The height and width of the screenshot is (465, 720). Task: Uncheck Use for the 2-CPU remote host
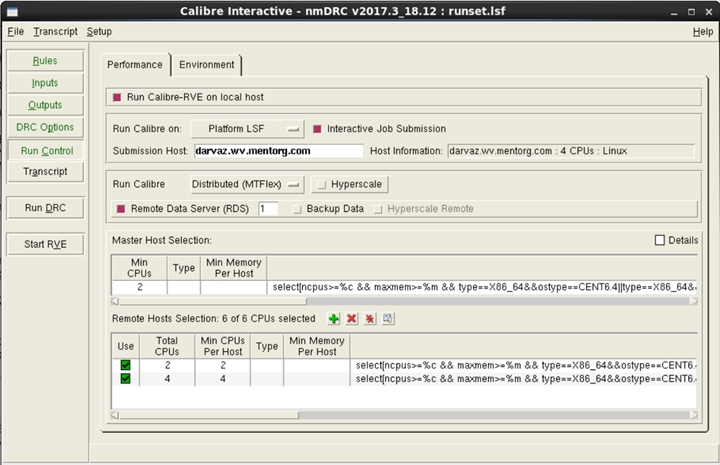tap(125, 365)
